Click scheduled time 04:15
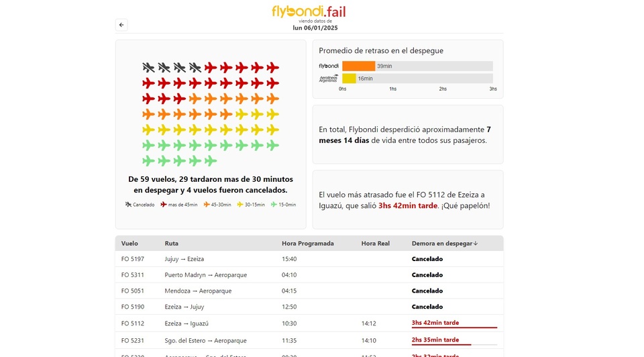This screenshot has height=357, width=644. [289, 291]
